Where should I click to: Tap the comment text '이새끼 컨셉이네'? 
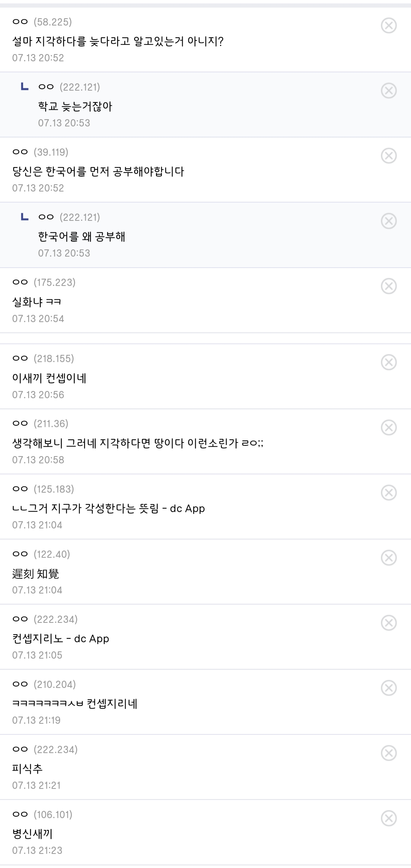49,378
